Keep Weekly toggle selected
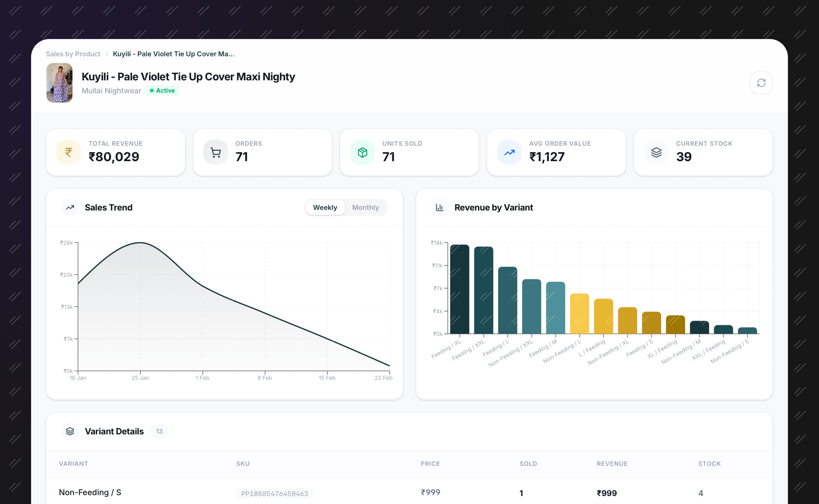This screenshot has height=504, width=819. click(325, 207)
